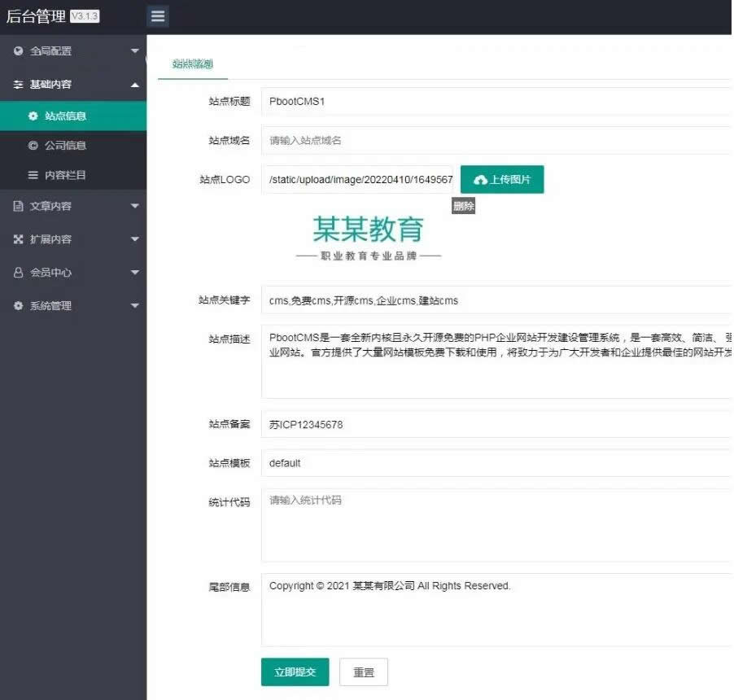Click the 上传图片 upload button

[502, 179]
